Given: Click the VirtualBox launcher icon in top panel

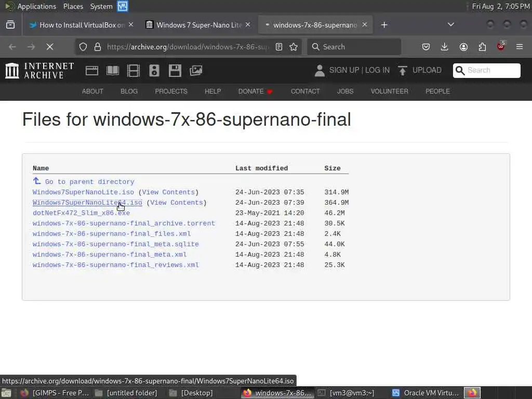Looking at the screenshot, I should 123,6.
